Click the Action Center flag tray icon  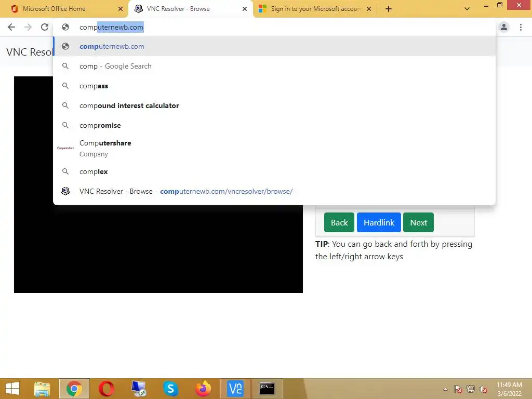pos(458,389)
